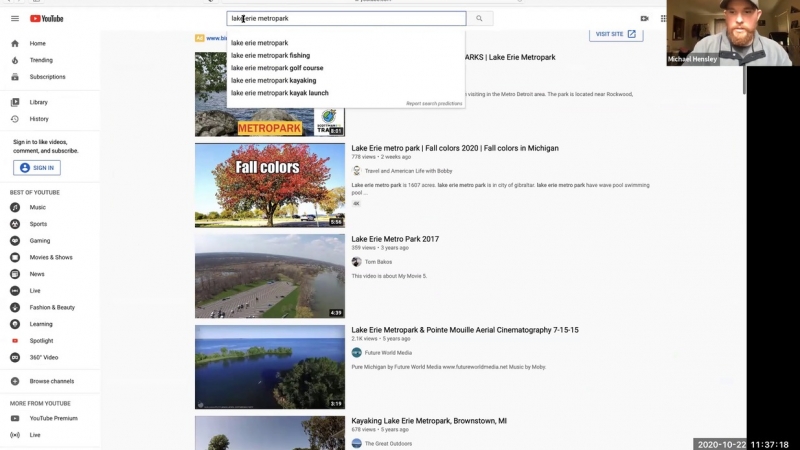Click inside the search text field
The height and width of the screenshot is (450, 800).
coord(345,18)
